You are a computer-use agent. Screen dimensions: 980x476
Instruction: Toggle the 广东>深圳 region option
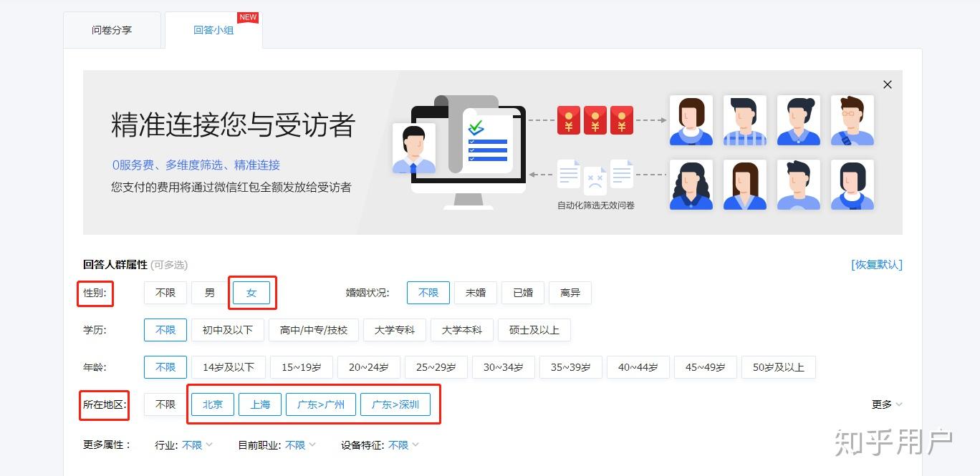(395, 404)
